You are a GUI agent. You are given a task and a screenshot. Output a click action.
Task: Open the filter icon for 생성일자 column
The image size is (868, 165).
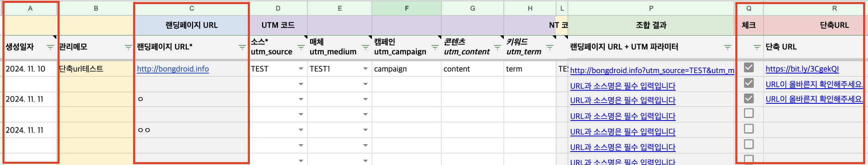[50, 47]
